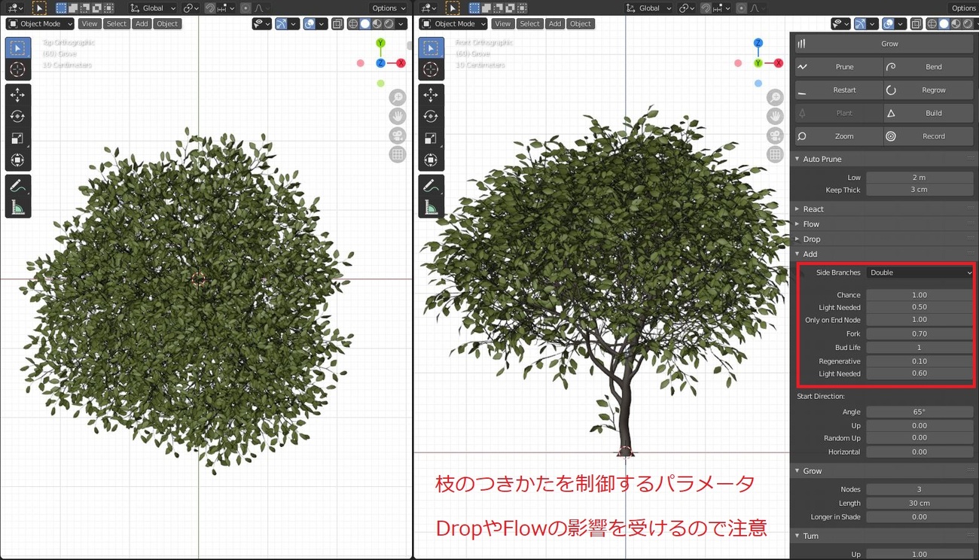Enable proportional editing in right header
The width and height of the screenshot is (979, 560).
[x=742, y=8]
